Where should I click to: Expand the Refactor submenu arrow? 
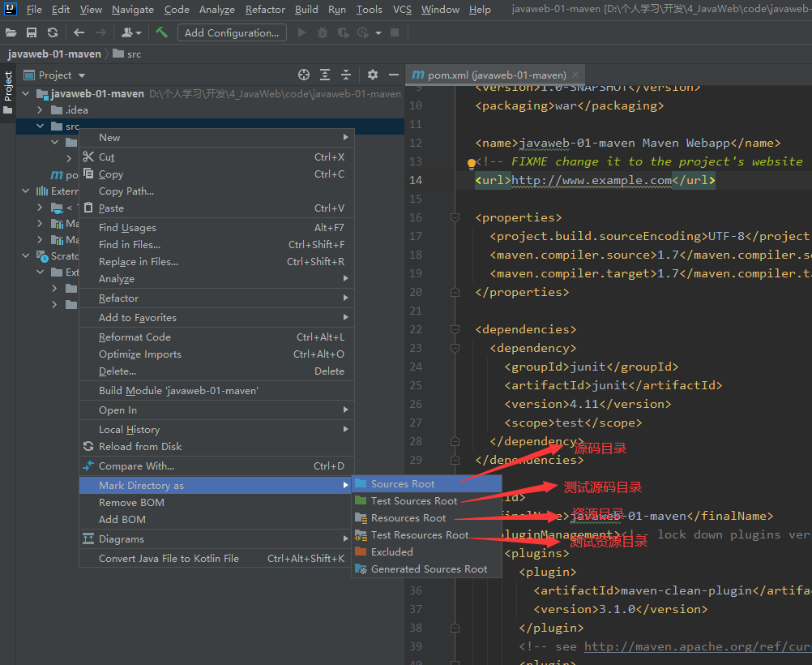pyautogui.click(x=345, y=298)
